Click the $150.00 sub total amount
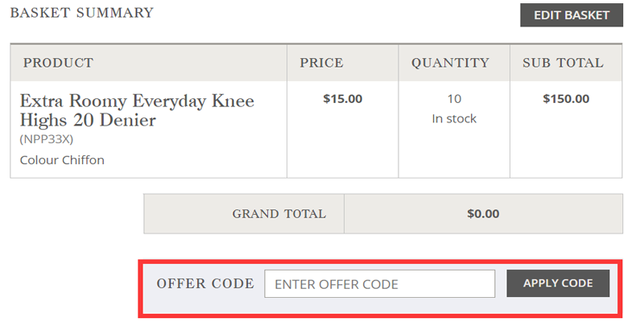644x322 pixels. [566, 99]
